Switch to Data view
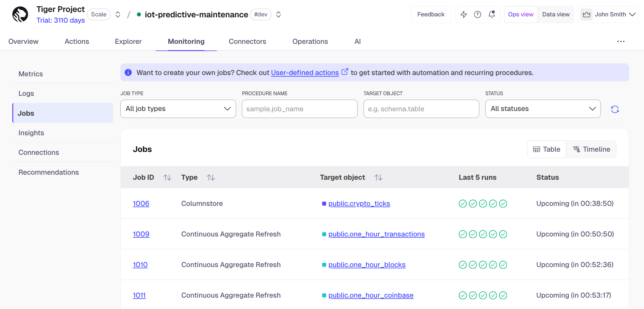The width and height of the screenshot is (644, 309). point(555,15)
